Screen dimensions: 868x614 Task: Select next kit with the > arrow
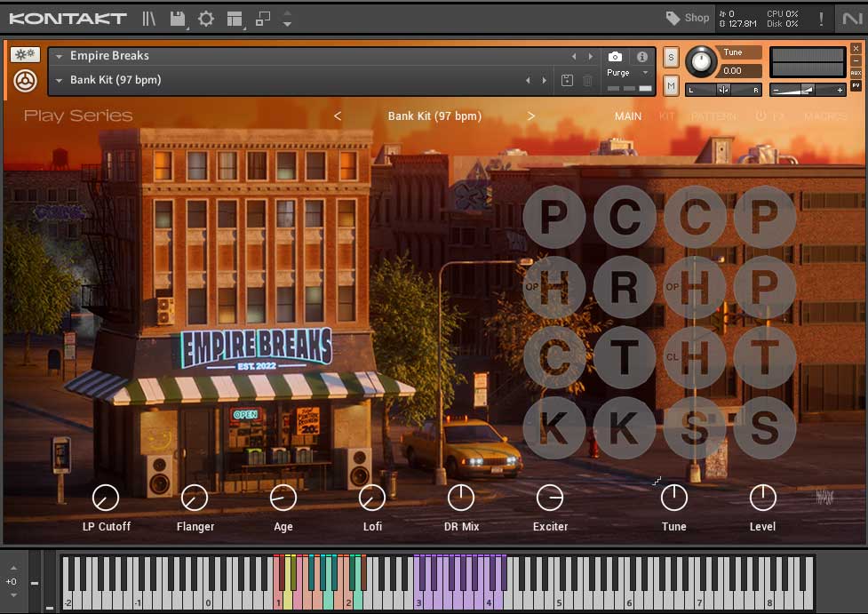531,116
